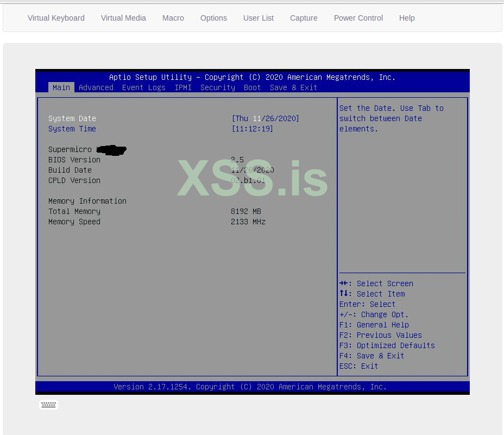Click the time value 11:12:19
Screen dimensions: 504x435
point(253,129)
